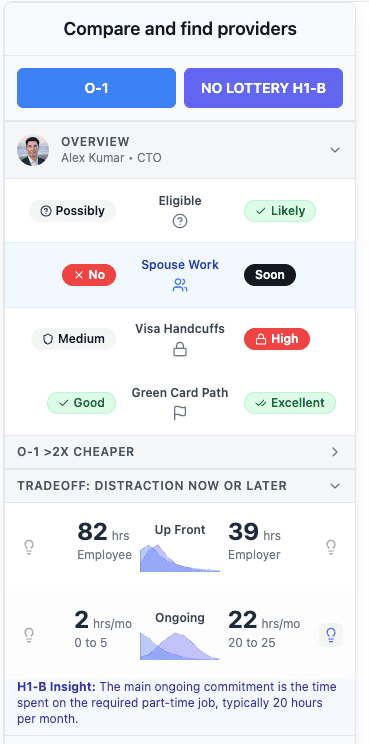Click the lightbulb icon beside 39 hrs Employer
The width and height of the screenshot is (369, 744).
[x=331, y=547]
